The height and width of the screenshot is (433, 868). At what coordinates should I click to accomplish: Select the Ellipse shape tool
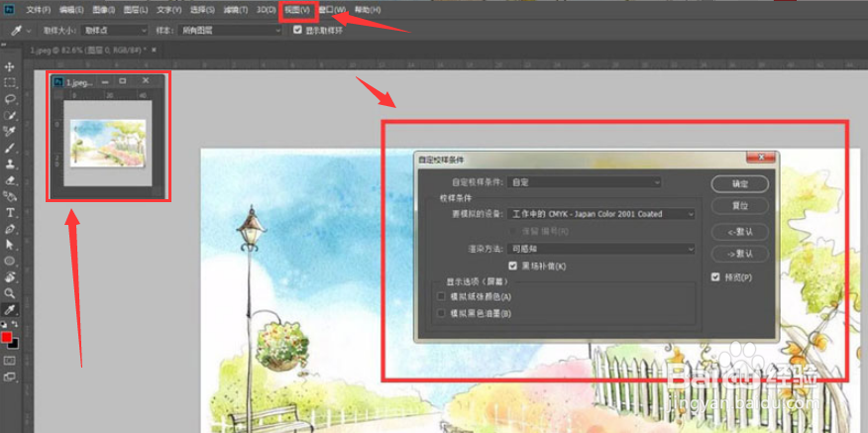(9, 261)
